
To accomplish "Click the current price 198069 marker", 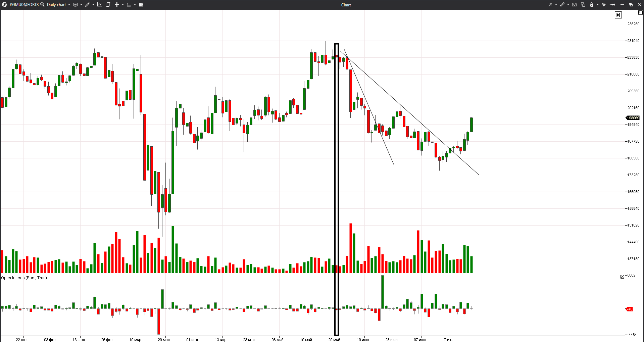I will click(x=633, y=118).
